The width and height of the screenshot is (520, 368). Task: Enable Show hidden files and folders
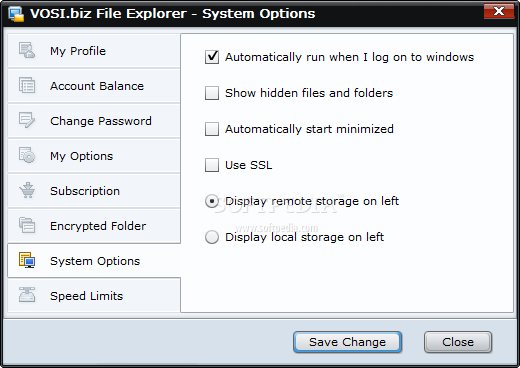(212, 93)
